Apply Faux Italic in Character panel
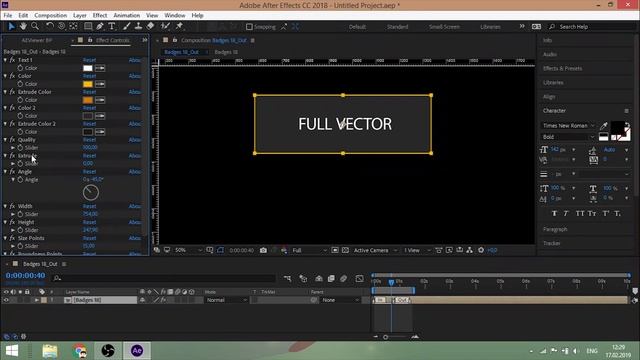 tap(566, 213)
